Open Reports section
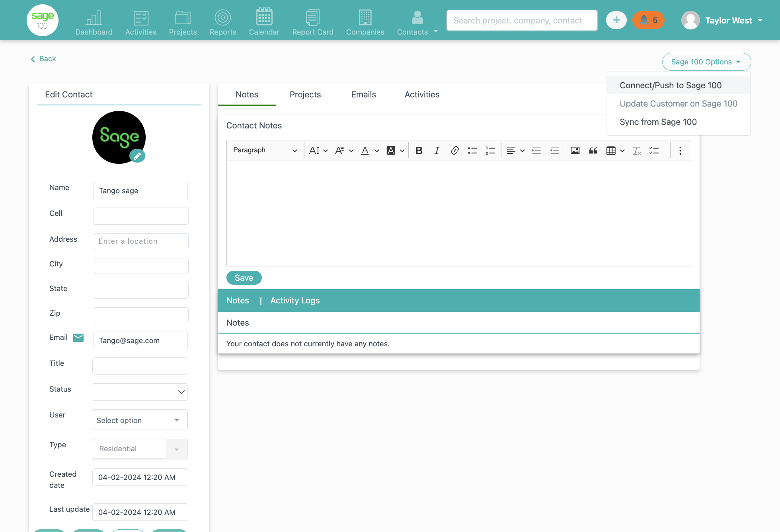The height and width of the screenshot is (532, 780). [223, 22]
